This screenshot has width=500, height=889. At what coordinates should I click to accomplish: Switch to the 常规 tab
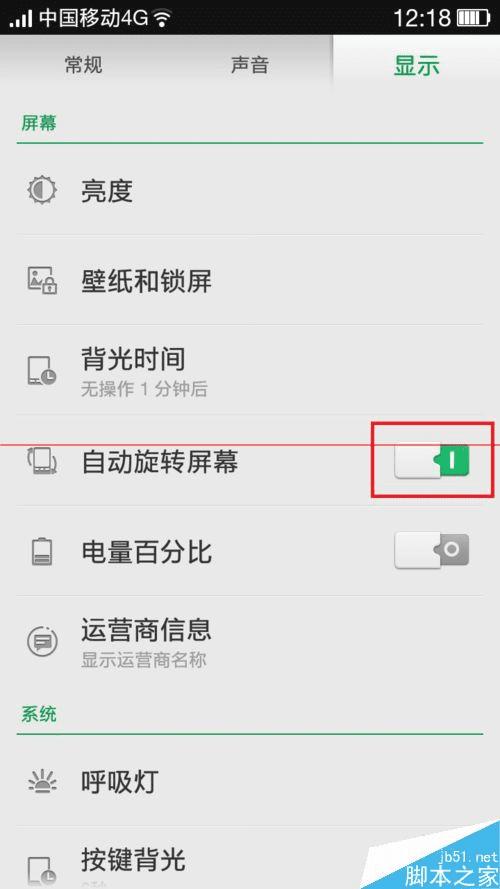tap(83, 65)
